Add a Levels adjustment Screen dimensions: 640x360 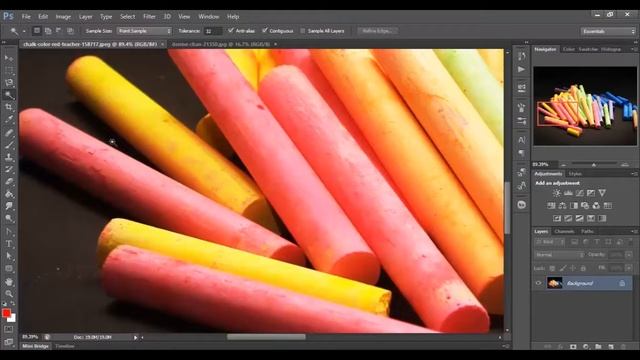click(x=568, y=193)
